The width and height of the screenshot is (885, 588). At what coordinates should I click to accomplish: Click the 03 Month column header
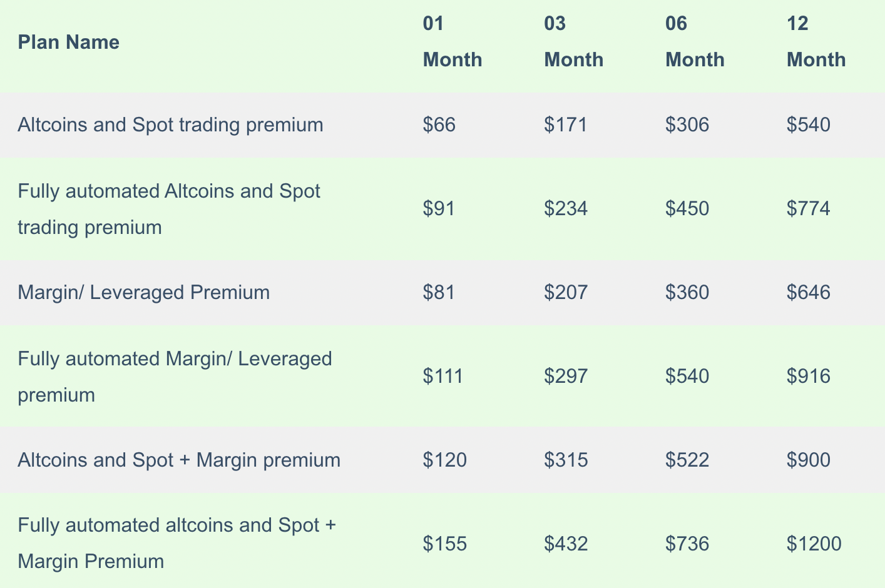tap(573, 42)
